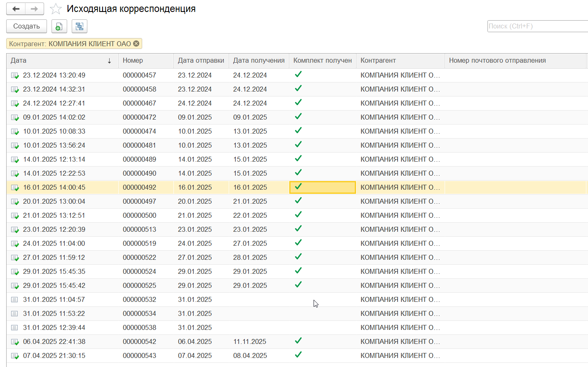Click Комплект получен checkmark in row 000000489
This screenshot has height=367, width=588.
click(298, 158)
